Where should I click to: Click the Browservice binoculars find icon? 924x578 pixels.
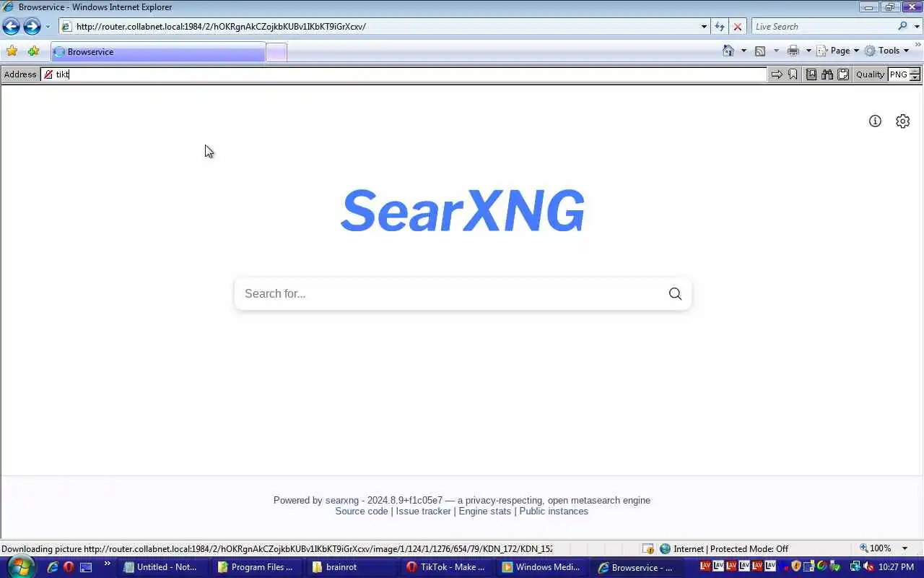[827, 74]
